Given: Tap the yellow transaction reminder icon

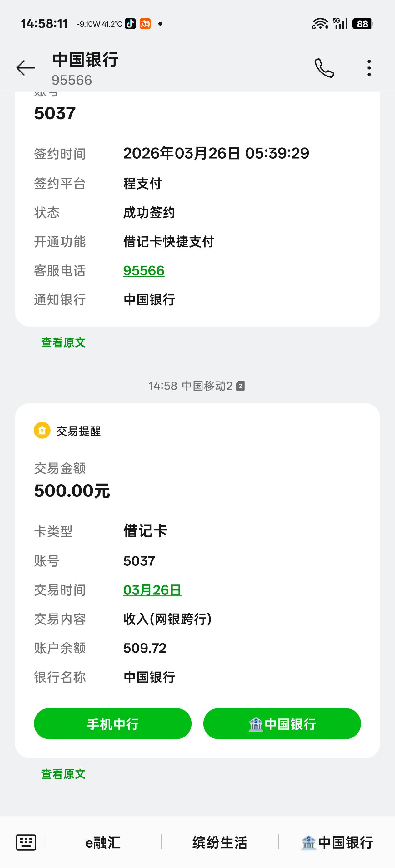Looking at the screenshot, I should coord(42,430).
